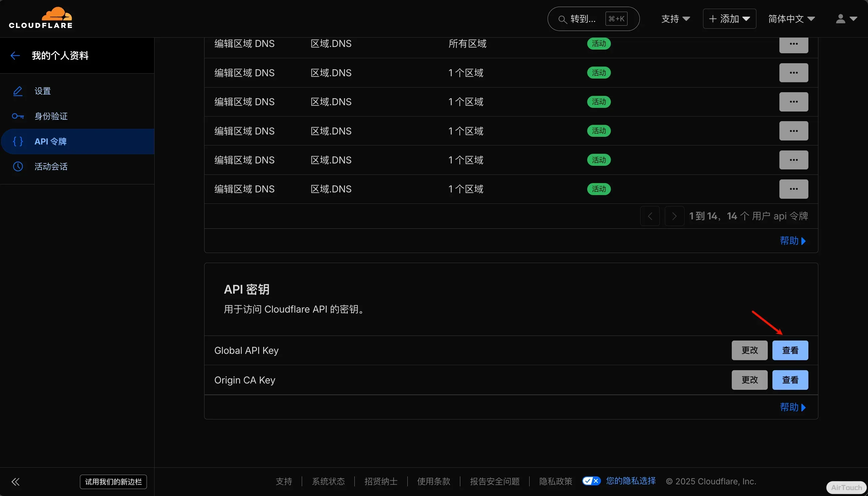
Task: Go to next page of tokens
Action: (x=674, y=216)
